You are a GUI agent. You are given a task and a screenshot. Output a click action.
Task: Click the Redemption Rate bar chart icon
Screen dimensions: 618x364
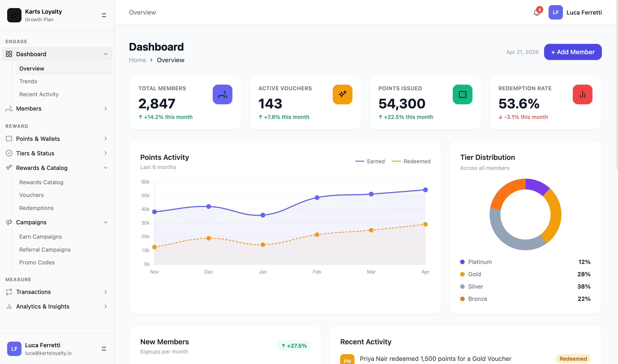[582, 94]
